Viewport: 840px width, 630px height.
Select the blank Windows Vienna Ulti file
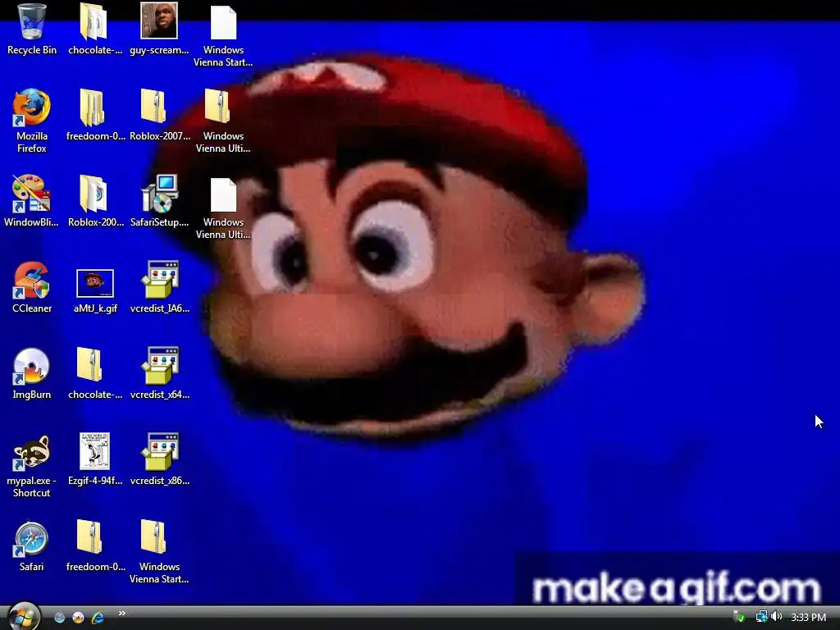pos(223,195)
